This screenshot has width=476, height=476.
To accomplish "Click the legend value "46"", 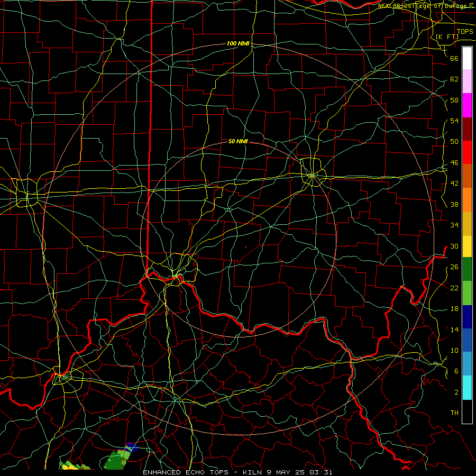I will point(454,163).
